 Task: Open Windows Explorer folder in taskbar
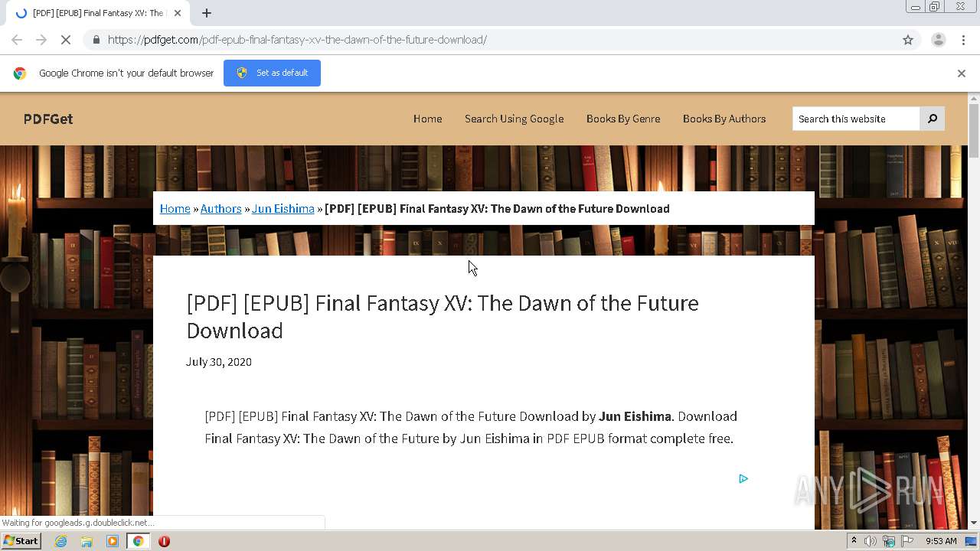[87, 541]
